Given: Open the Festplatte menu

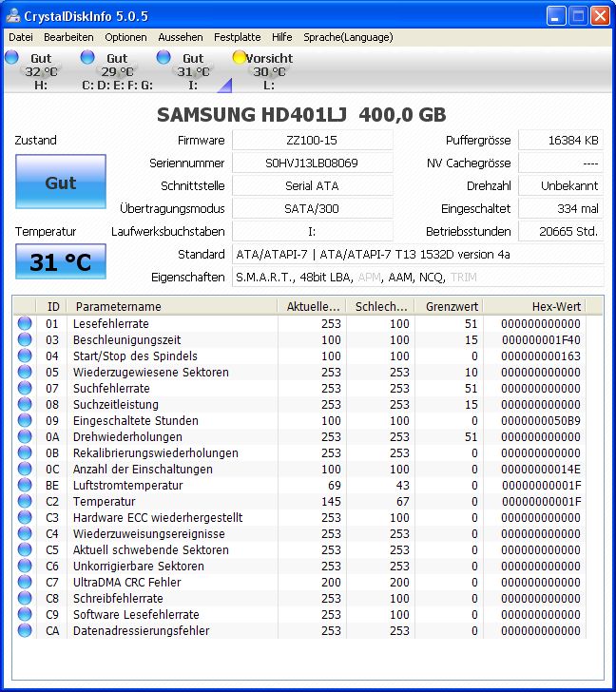Looking at the screenshot, I should [x=238, y=37].
